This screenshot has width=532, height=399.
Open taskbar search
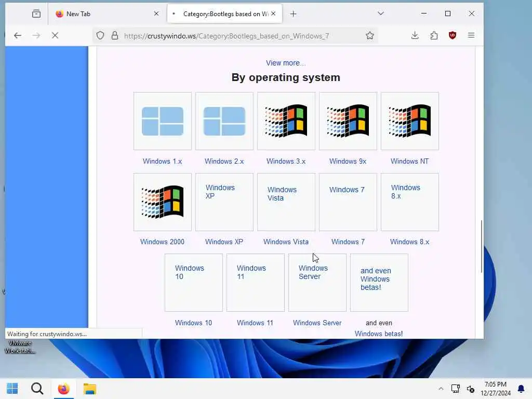coord(37,389)
